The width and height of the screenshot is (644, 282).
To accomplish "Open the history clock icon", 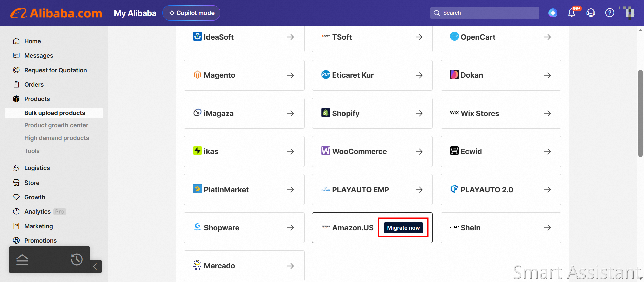I will click(77, 259).
